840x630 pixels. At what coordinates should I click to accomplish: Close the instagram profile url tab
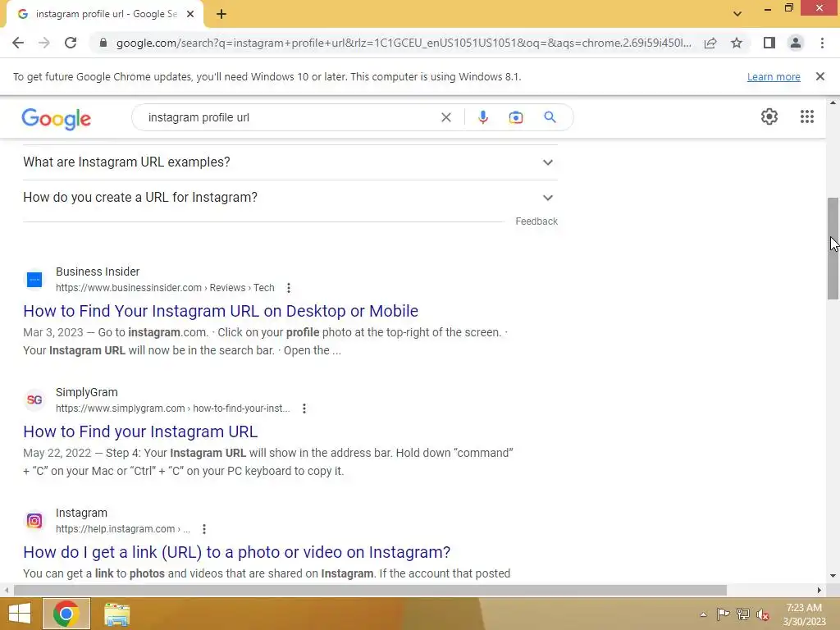click(190, 15)
